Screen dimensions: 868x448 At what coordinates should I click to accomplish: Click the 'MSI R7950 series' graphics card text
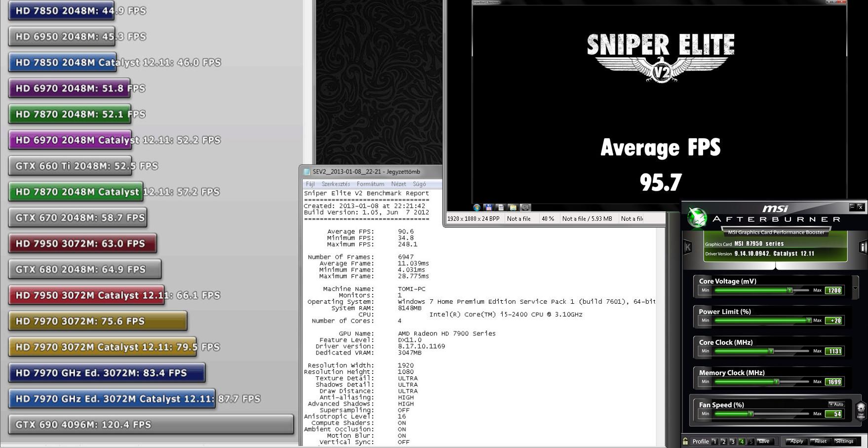(759, 244)
